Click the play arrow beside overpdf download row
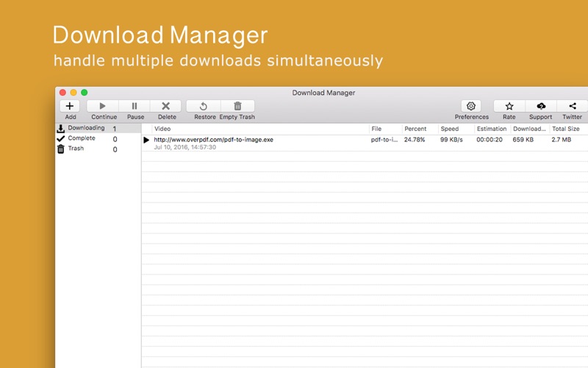This screenshot has width=588, height=368. click(x=146, y=140)
